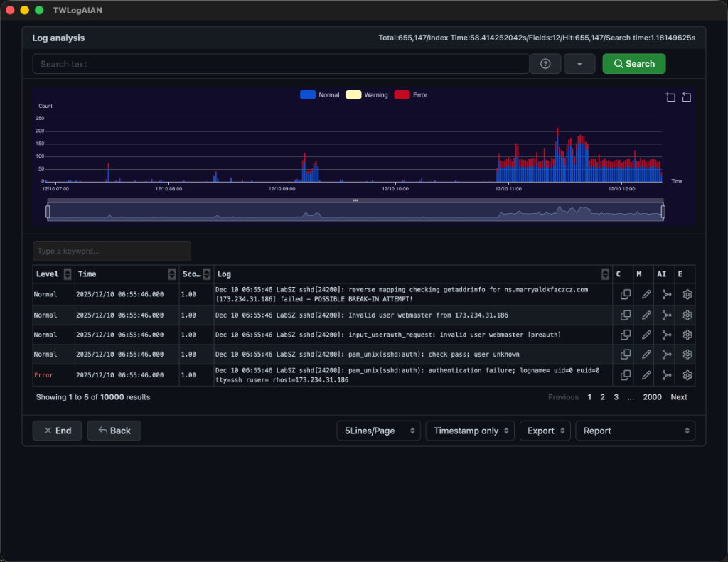Open the Report dropdown
This screenshot has height=562, width=728.
[635, 431]
